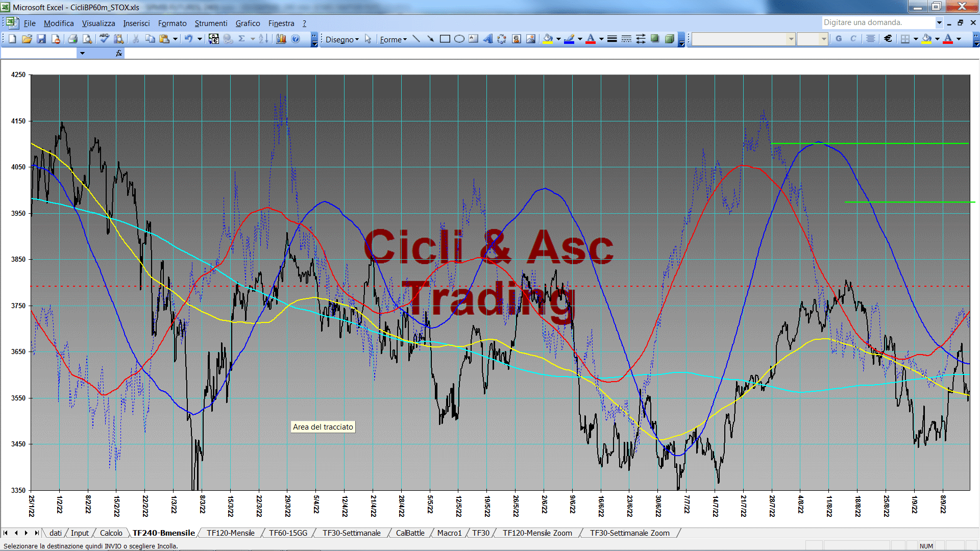
Task: Open the File menu
Action: pyautogui.click(x=30, y=23)
